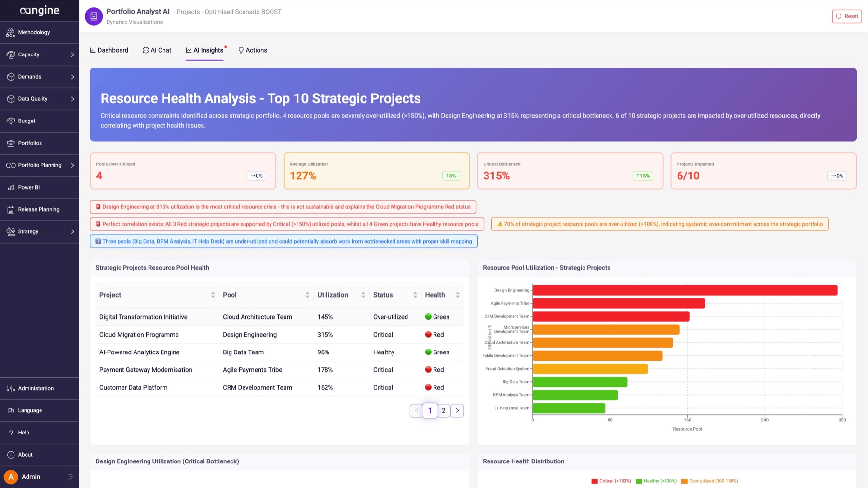Click the Portfolio Planning infinity icon
868x488 pixels.
[11, 165]
